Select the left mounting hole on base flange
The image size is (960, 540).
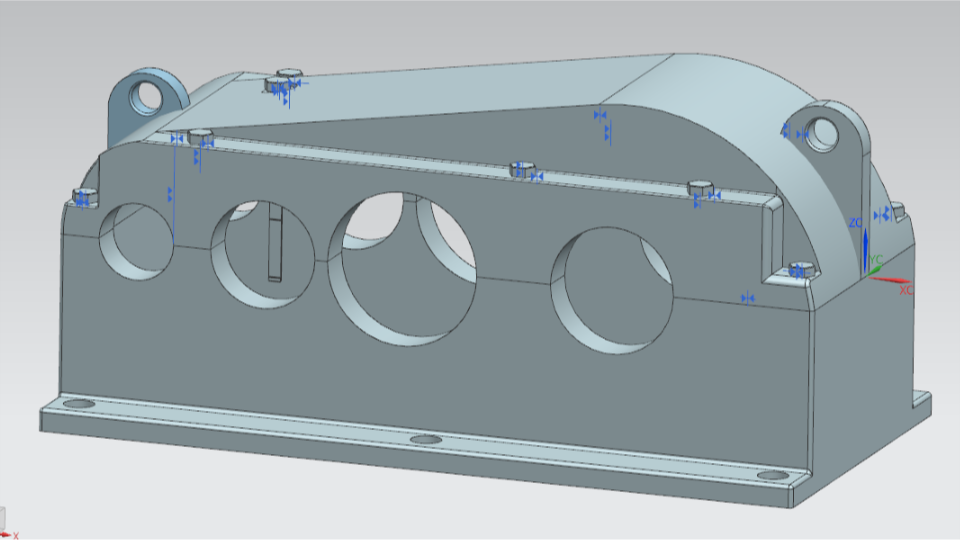point(79,404)
